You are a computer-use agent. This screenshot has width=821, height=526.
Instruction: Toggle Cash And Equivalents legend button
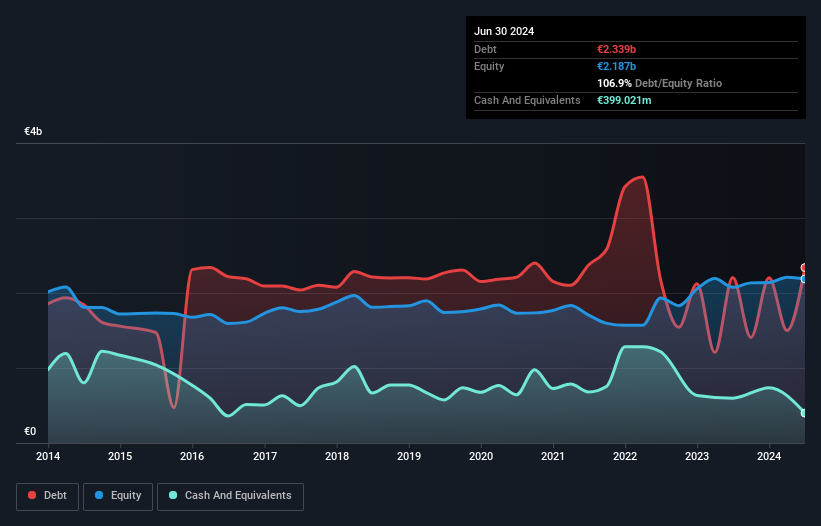coord(230,496)
